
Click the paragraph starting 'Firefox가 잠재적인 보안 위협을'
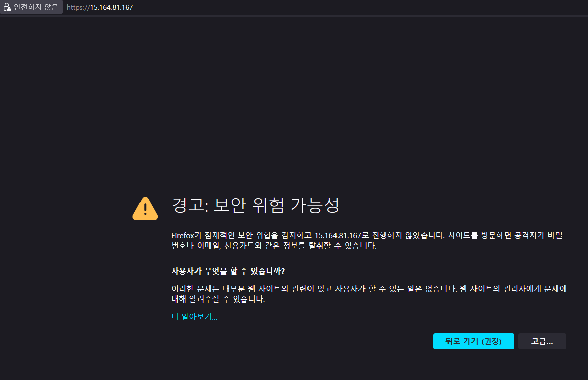(367, 240)
